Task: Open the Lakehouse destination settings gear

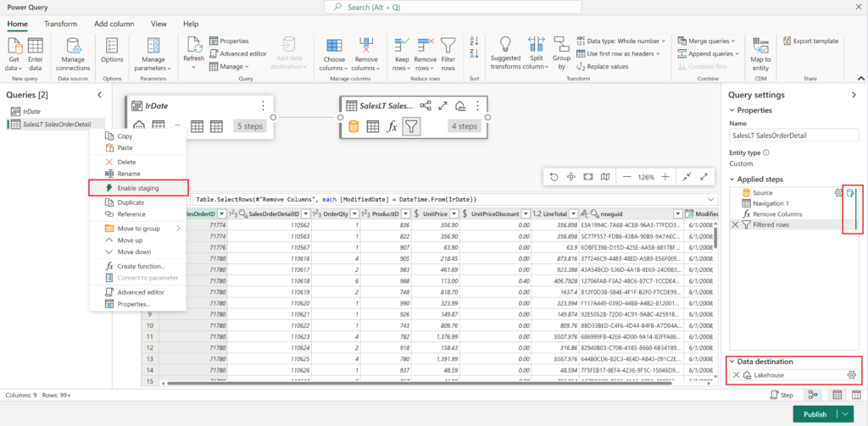Action: pyautogui.click(x=852, y=375)
